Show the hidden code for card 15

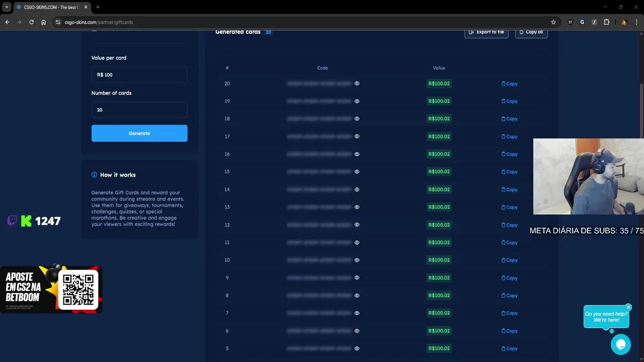pos(357,172)
